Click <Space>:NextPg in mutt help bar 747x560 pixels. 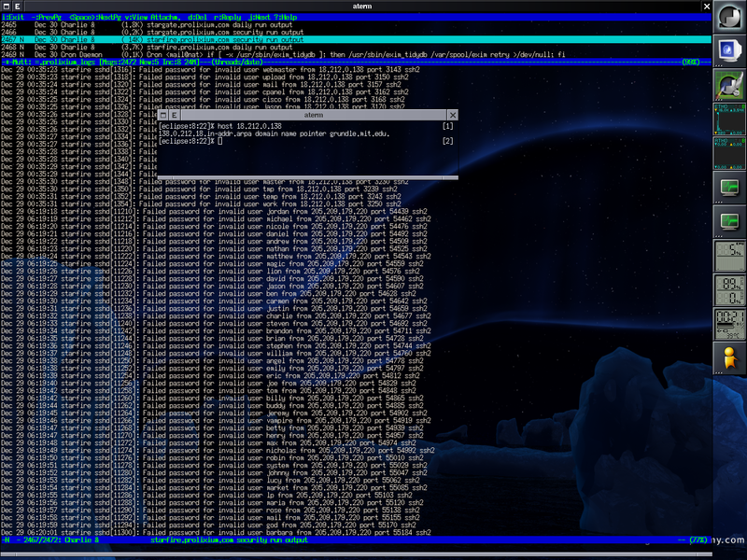tap(95, 17)
